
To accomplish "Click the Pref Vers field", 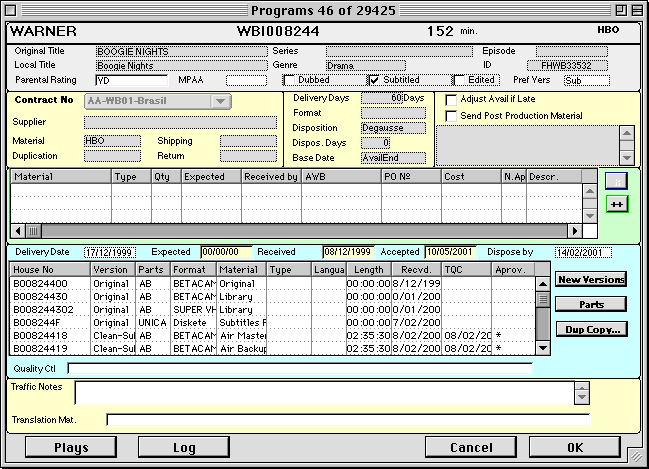I will [x=587, y=80].
